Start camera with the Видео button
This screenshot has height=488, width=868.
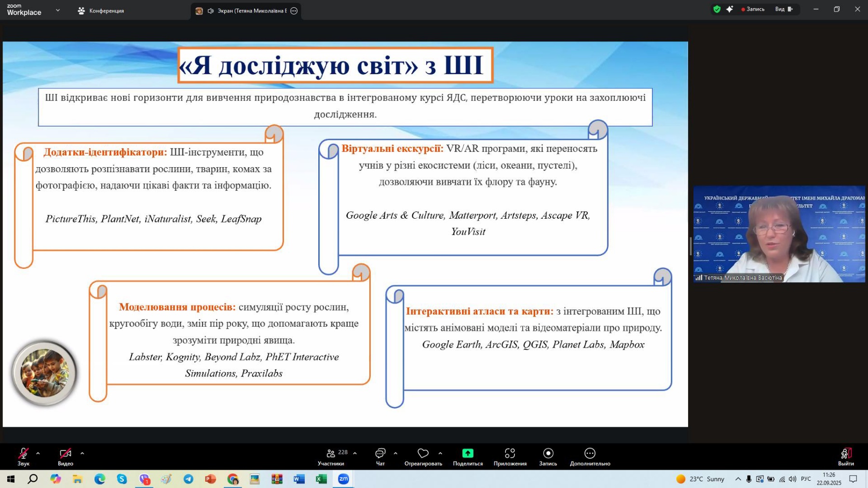point(66,456)
